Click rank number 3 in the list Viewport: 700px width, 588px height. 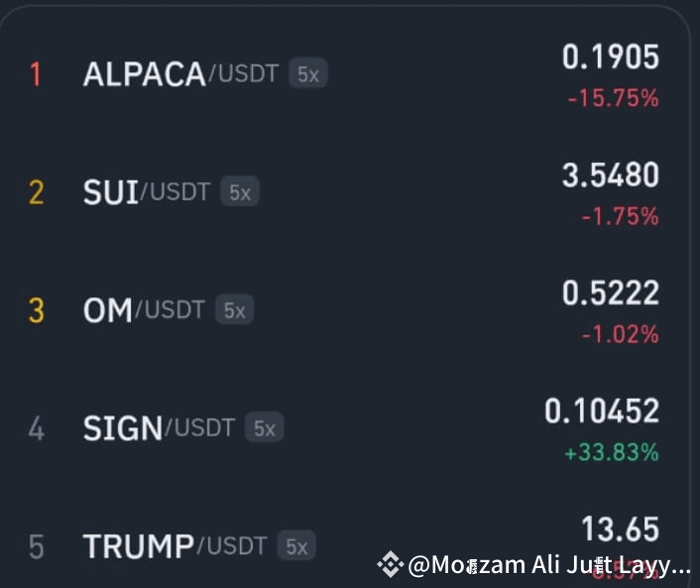pos(37,310)
